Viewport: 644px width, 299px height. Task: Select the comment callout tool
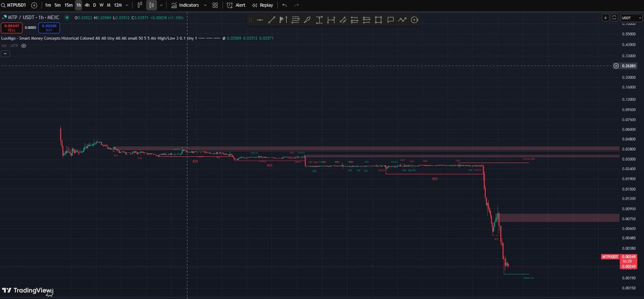391,20
